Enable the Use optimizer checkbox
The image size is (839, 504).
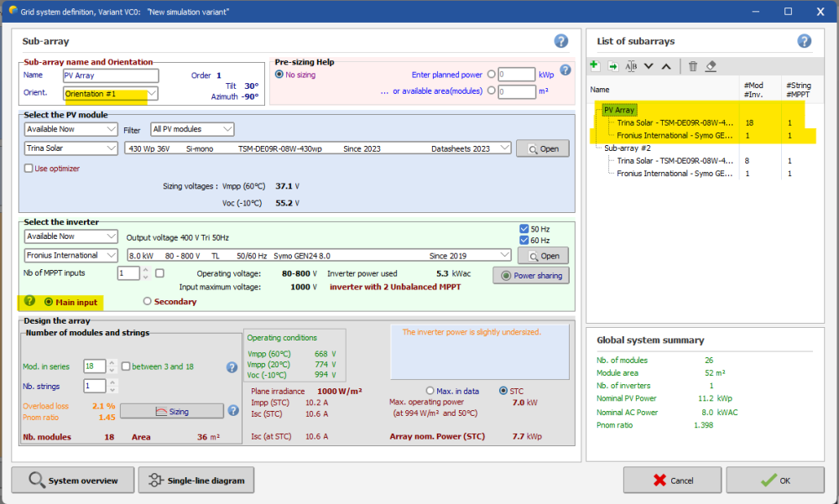pos(29,169)
